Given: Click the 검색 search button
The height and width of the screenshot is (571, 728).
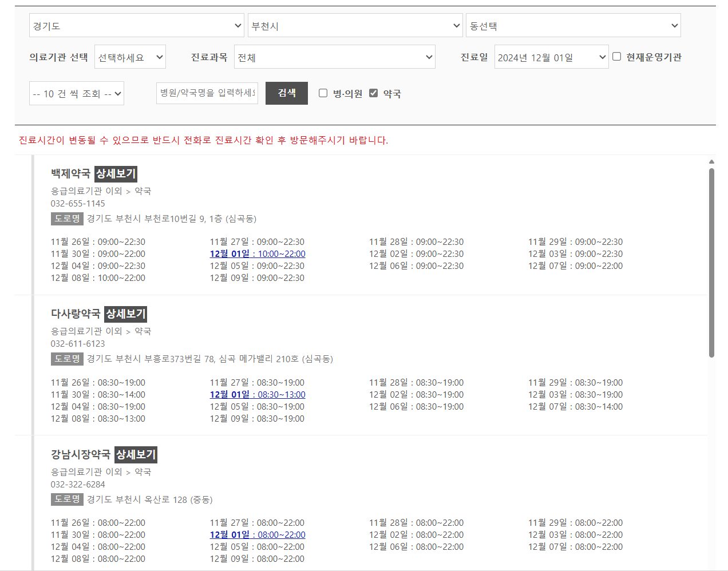Looking at the screenshot, I should click(286, 93).
